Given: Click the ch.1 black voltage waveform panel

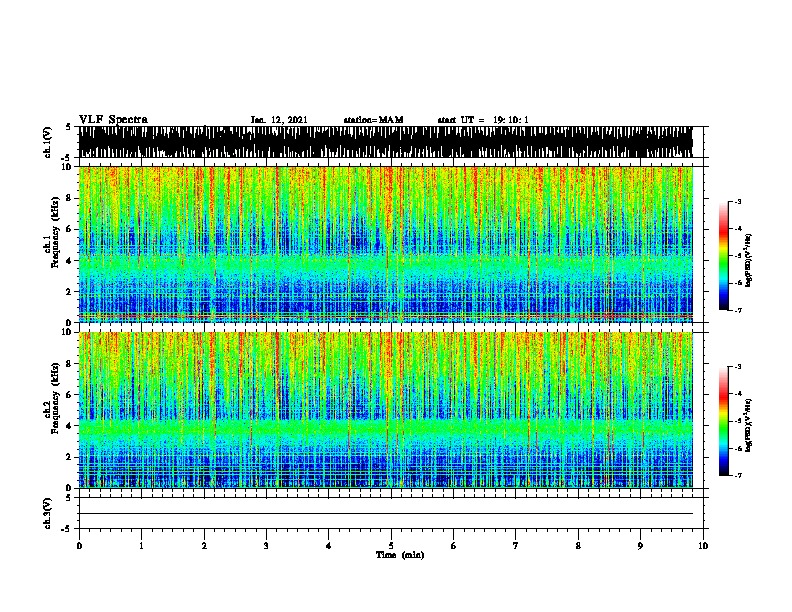Looking at the screenshot, I should [385, 142].
